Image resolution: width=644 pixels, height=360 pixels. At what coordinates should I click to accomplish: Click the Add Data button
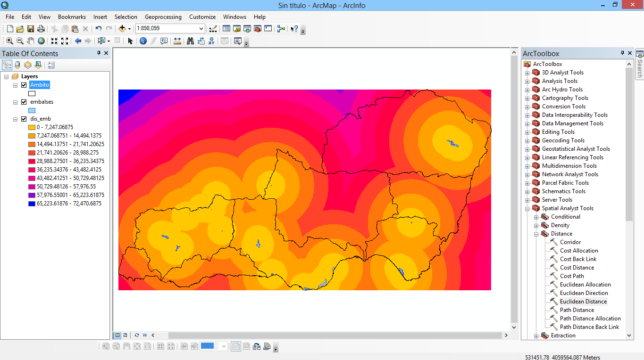click(122, 29)
